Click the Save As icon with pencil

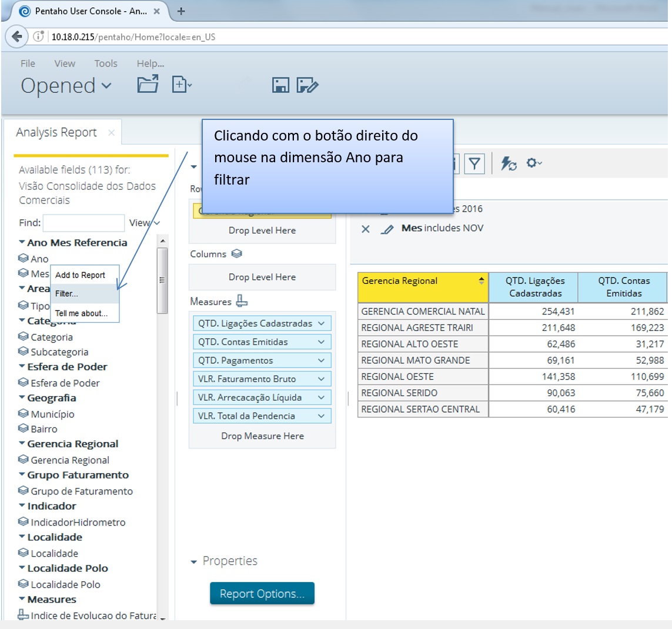pyautogui.click(x=307, y=85)
